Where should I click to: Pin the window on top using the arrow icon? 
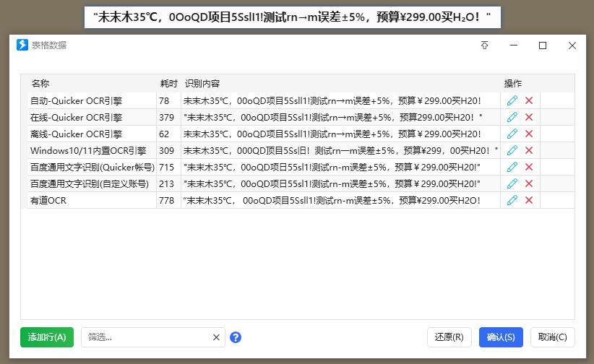coord(484,45)
